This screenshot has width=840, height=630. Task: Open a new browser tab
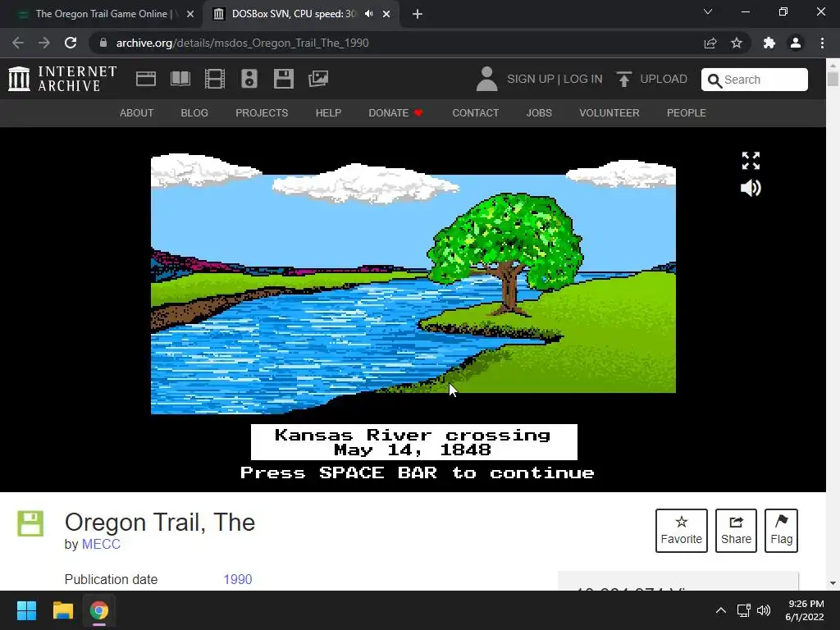pyautogui.click(x=418, y=14)
